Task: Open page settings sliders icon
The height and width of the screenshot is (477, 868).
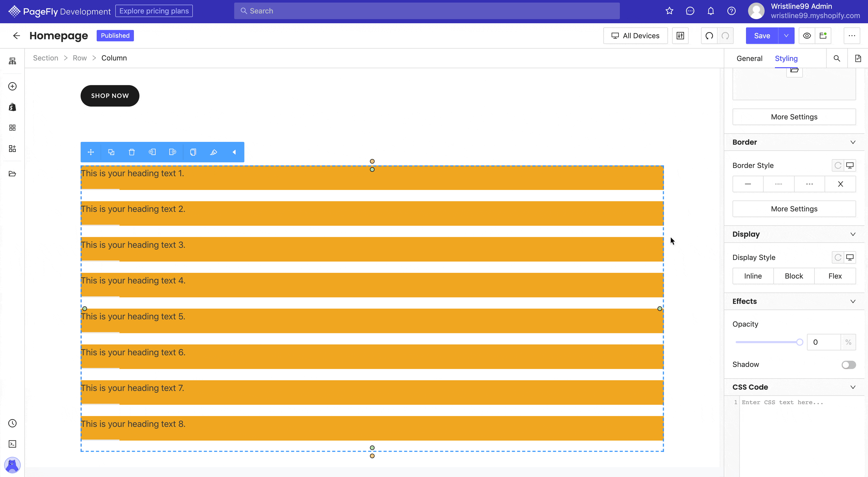Action: (x=680, y=36)
